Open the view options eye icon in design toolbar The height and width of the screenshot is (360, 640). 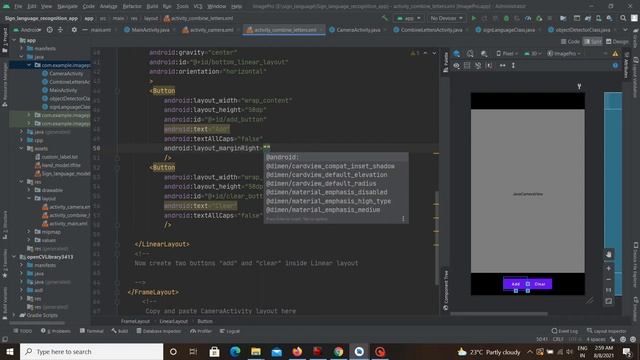[x=456, y=65]
